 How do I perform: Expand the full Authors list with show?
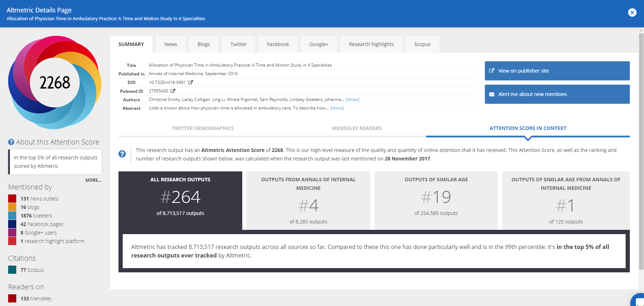(x=352, y=100)
